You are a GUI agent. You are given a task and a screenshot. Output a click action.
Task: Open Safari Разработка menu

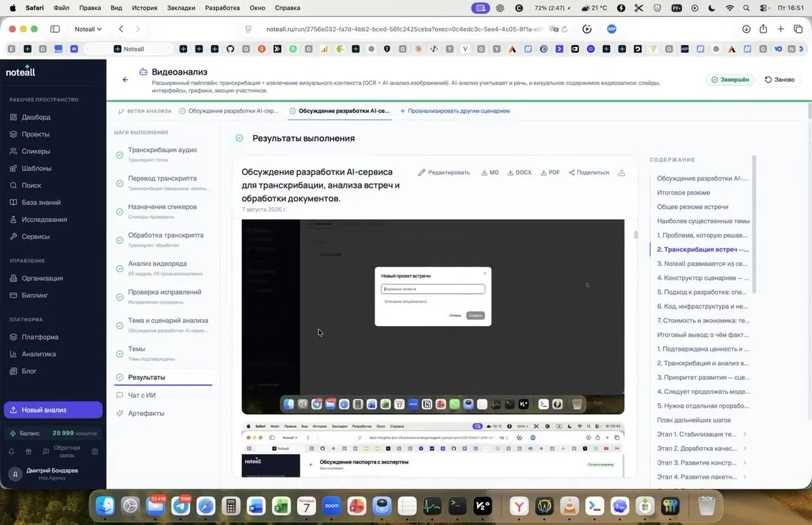coord(223,8)
